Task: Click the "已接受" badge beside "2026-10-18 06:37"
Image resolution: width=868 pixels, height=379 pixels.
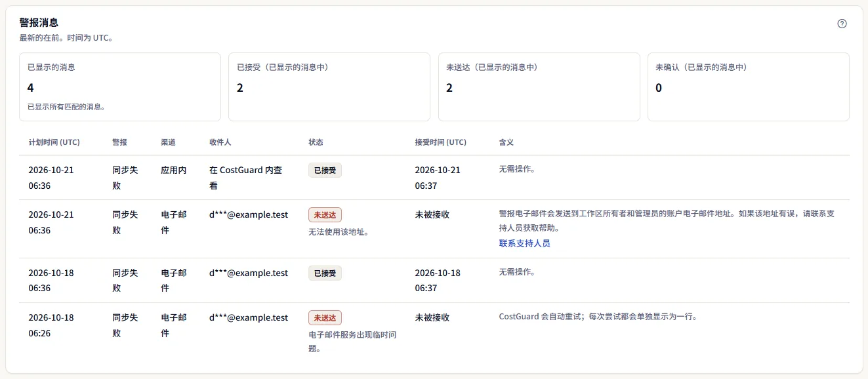Action: click(x=325, y=273)
